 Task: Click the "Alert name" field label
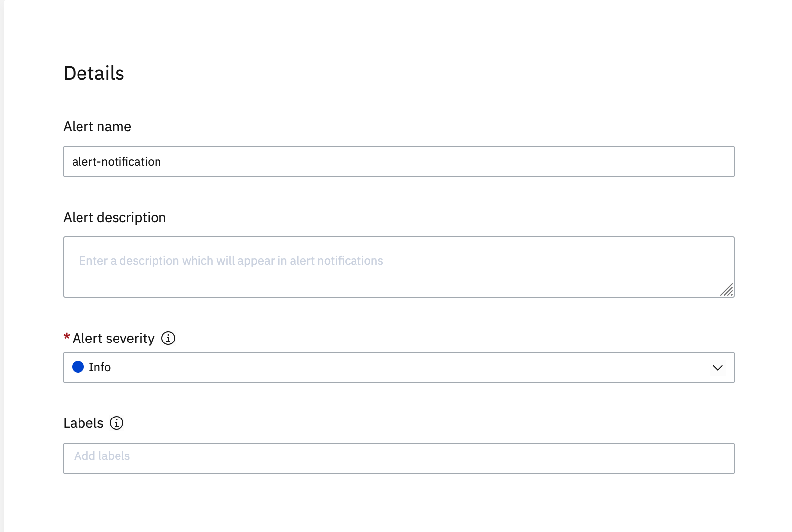coord(97,127)
